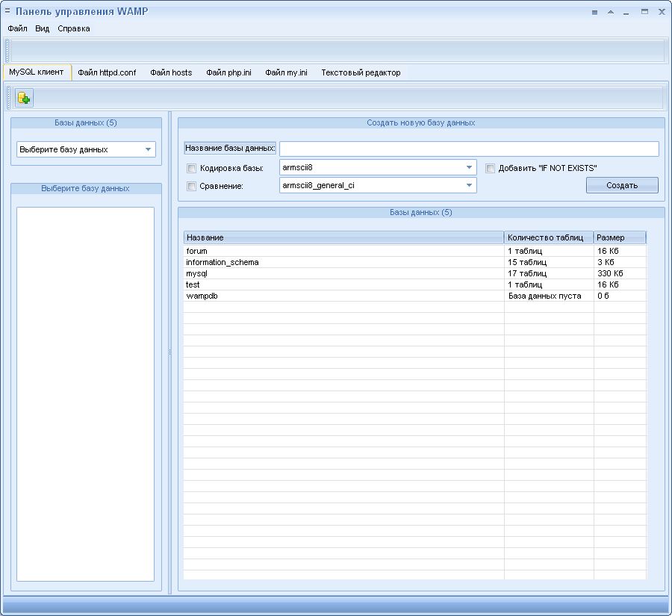Open the Вид menu

(43, 28)
